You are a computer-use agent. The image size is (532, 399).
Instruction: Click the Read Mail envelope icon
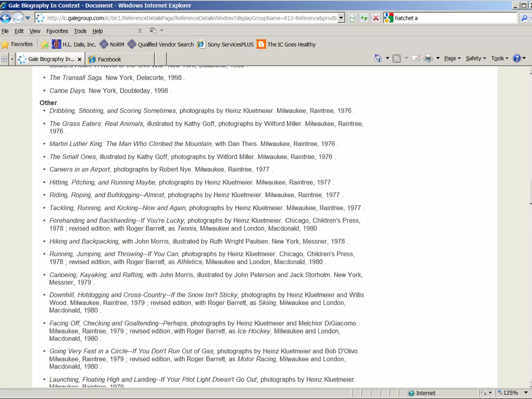click(x=416, y=58)
